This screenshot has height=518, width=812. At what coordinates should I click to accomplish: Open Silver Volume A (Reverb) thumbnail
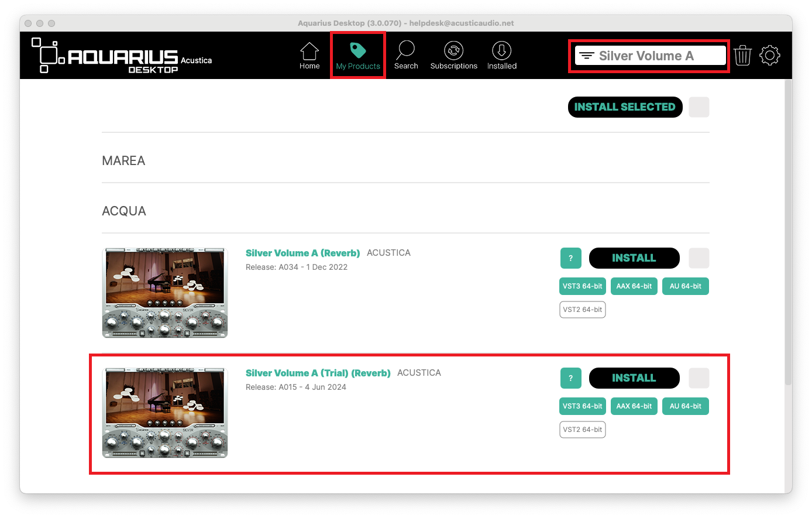pyautogui.click(x=165, y=293)
